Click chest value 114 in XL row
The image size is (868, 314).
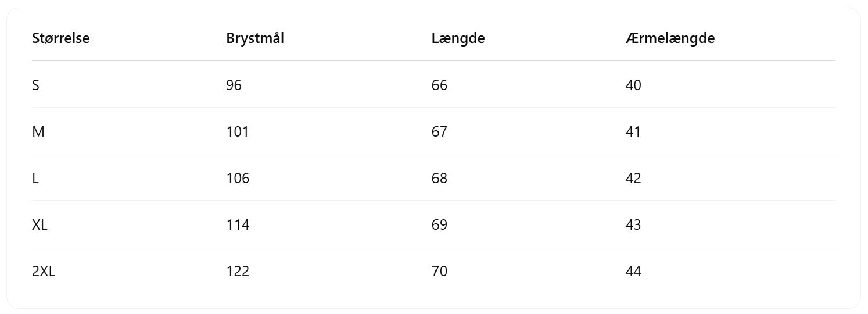tap(238, 225)
